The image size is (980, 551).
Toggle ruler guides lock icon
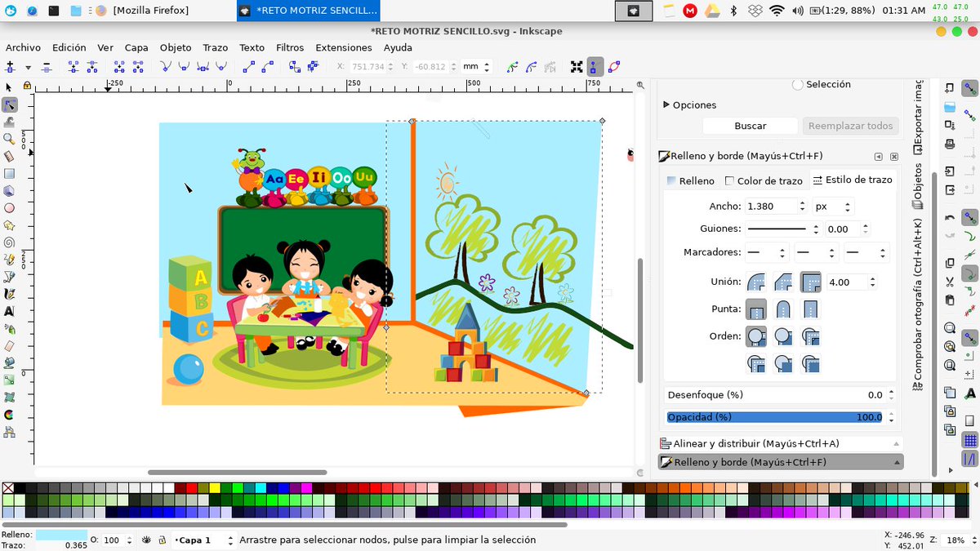pos(27,85)
